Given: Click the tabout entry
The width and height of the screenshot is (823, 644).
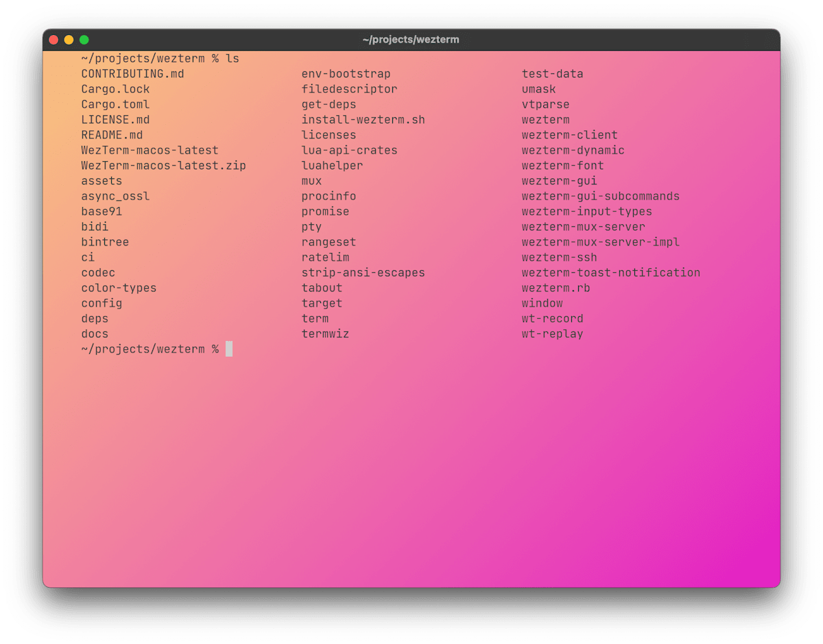Looking at the screenshot, I should (322, 288).
